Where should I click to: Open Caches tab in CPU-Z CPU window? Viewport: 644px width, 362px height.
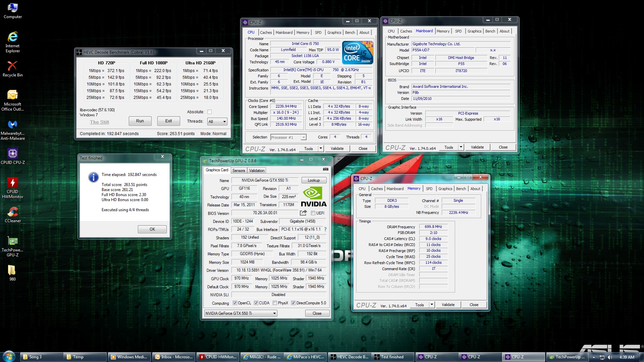click(x=266, y=33)
